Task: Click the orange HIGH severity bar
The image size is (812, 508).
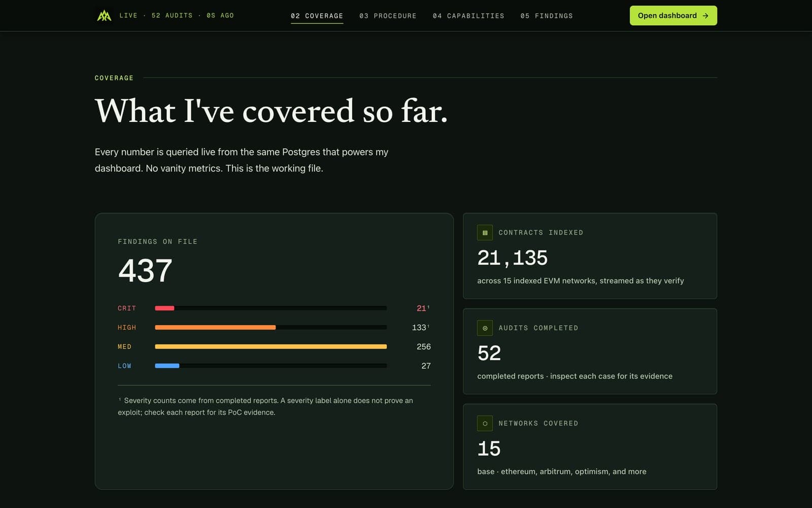Action: pyautogui.click(x=215, y=328)
